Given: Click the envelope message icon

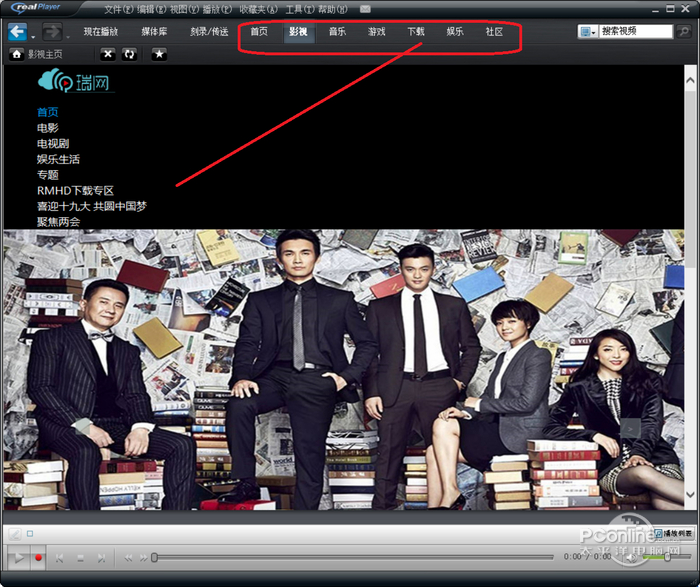Looking at the screenshot, I should click(365, 9).
